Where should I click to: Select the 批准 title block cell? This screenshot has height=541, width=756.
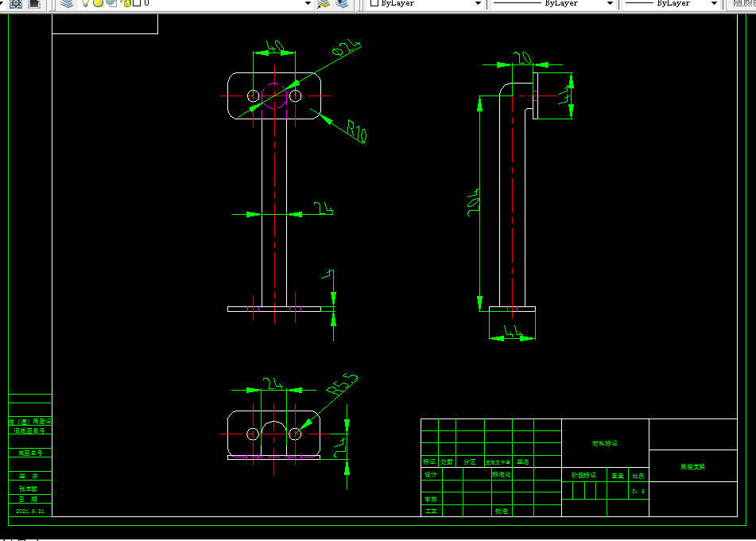[502, 511]
